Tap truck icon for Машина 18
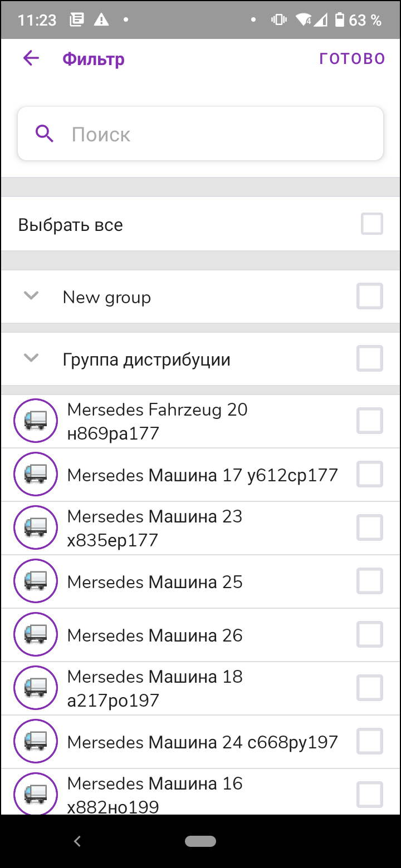 (36, 688)
